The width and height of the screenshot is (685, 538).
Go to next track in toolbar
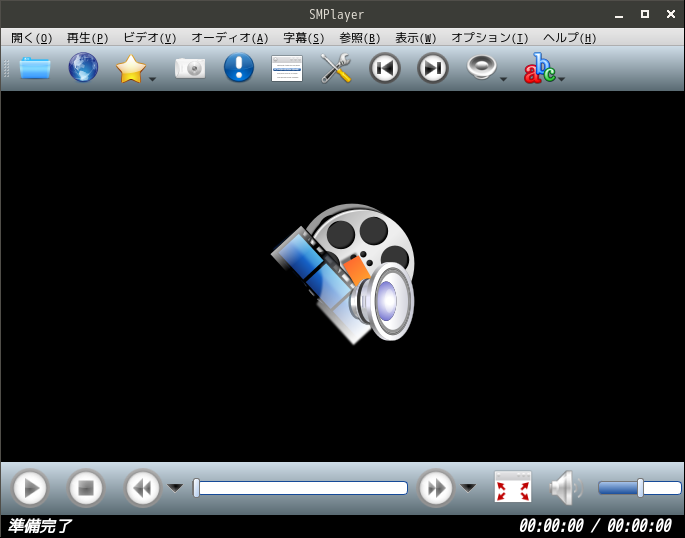click(x=432, y=68)
